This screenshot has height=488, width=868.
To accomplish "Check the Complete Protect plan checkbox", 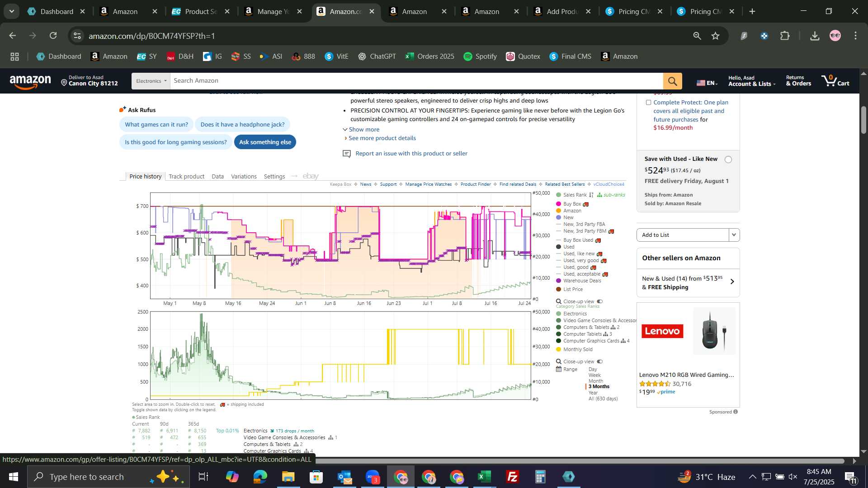I will click(x=648, y=103).
